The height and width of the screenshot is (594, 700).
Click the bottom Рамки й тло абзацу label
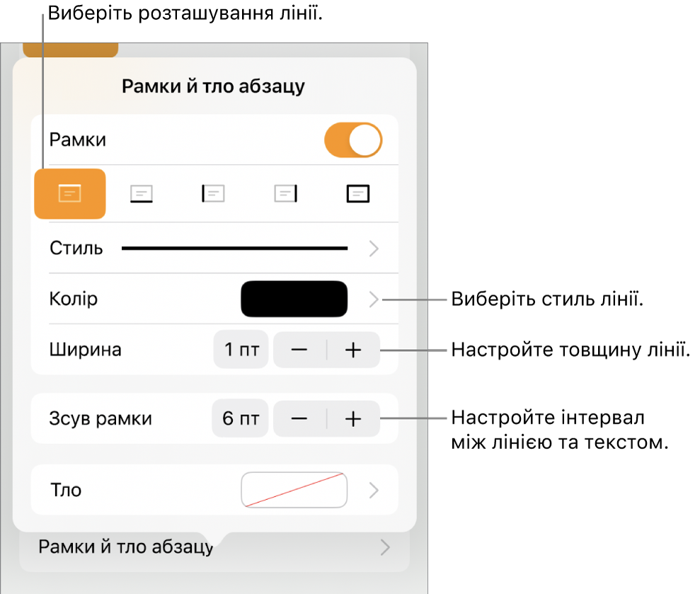click(x=126, y=547)
